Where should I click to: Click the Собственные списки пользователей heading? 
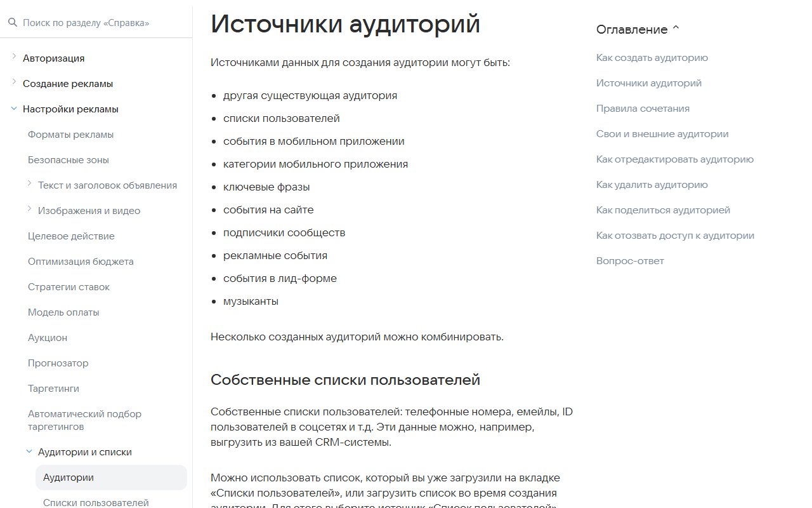(x=345, y=380)
